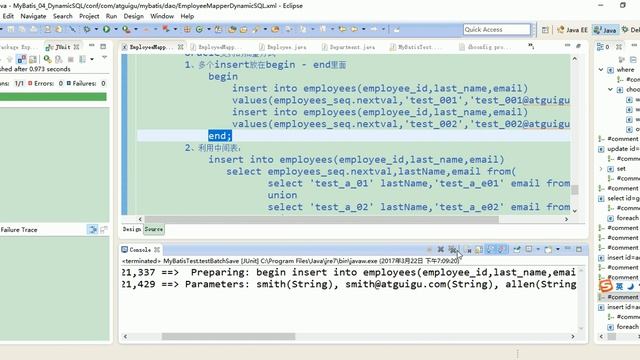
Task: Maximize the JUnit view panel
Action: coord(103,46)
